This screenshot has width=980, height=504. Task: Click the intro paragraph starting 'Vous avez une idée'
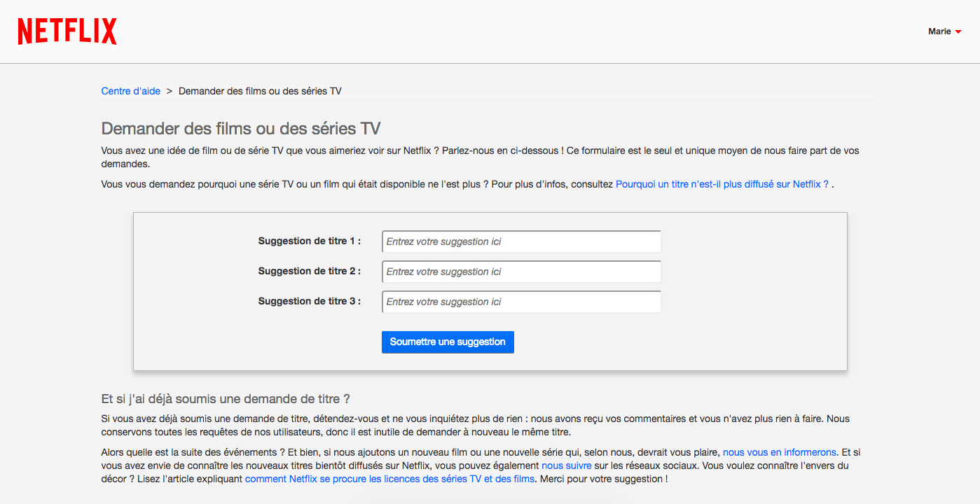(x=480, y=157)
